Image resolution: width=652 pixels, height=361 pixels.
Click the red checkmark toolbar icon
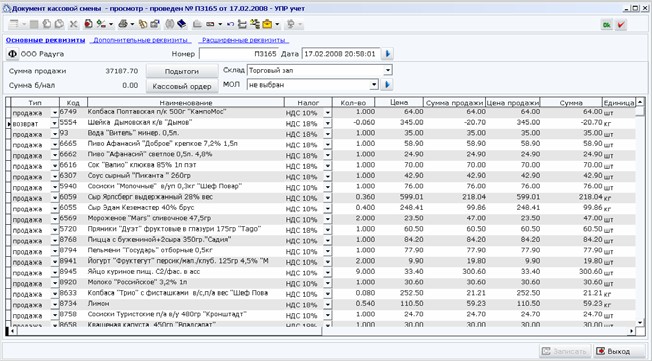(x=620, y=25)
